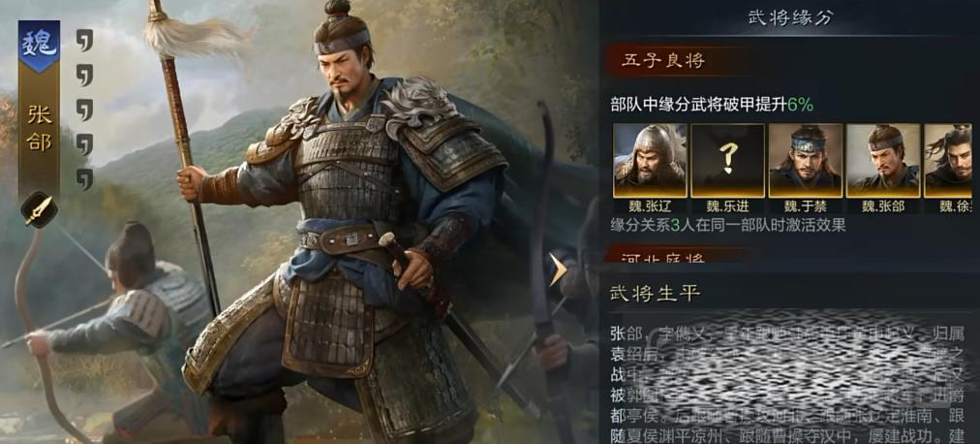
Task: Switch to the 武将缘分 header tab
Action: tap(790, 17)
